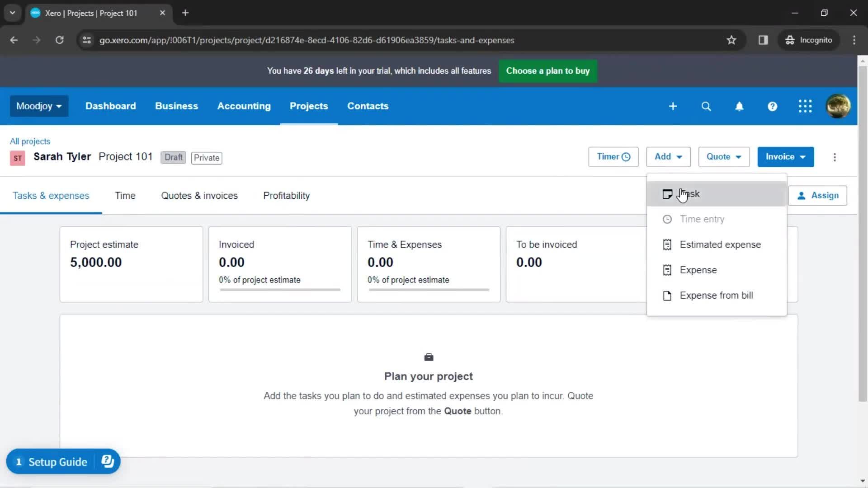Screen dimensions: 868x488
Task: Bookmark this page with the star icon
Action: click(x=731, y=40)
